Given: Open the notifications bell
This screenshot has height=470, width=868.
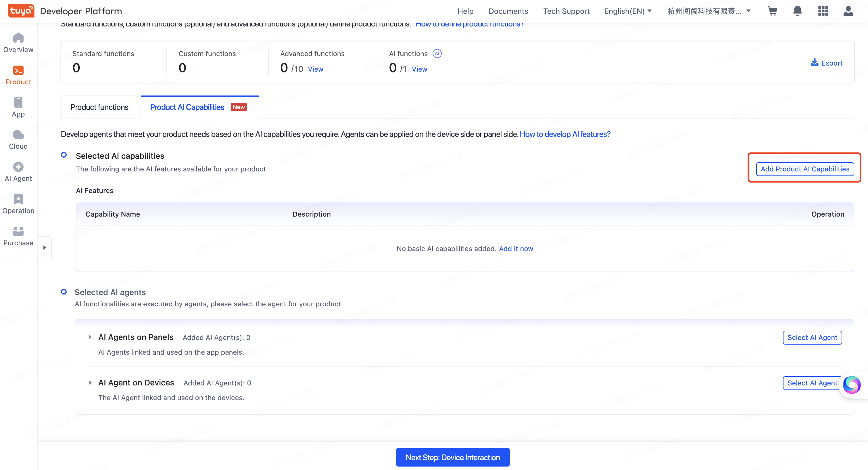Looking at the screenshot, I should tap(797, 11).
